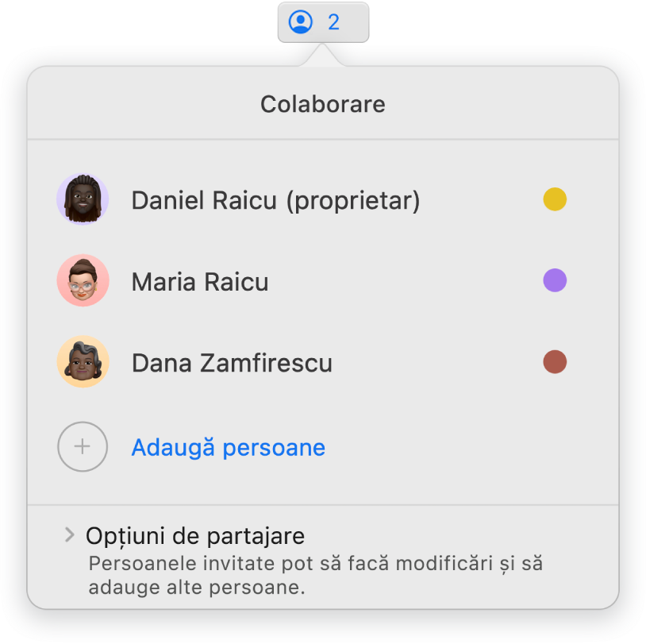The width and height of the screenshot is (646, 644).
Task: Select the Maria Raicu participant name
Action: pos(200,282)
